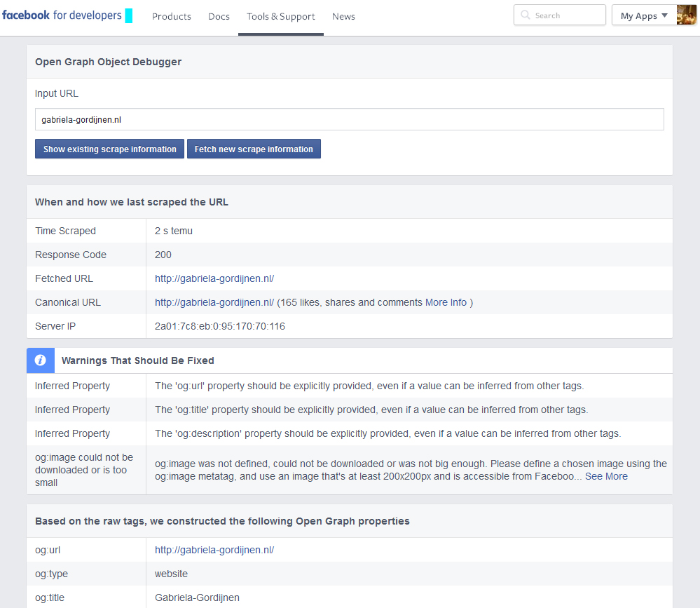The width and height of the screenshot is (700, 608).
Task: Select the Time Scraped value '2 s temu'
Action: 174,231
